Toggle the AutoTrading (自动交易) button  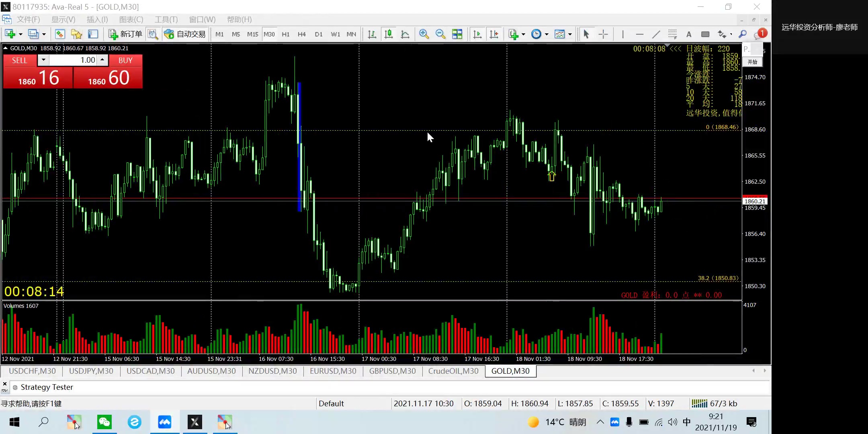[185, 34]
